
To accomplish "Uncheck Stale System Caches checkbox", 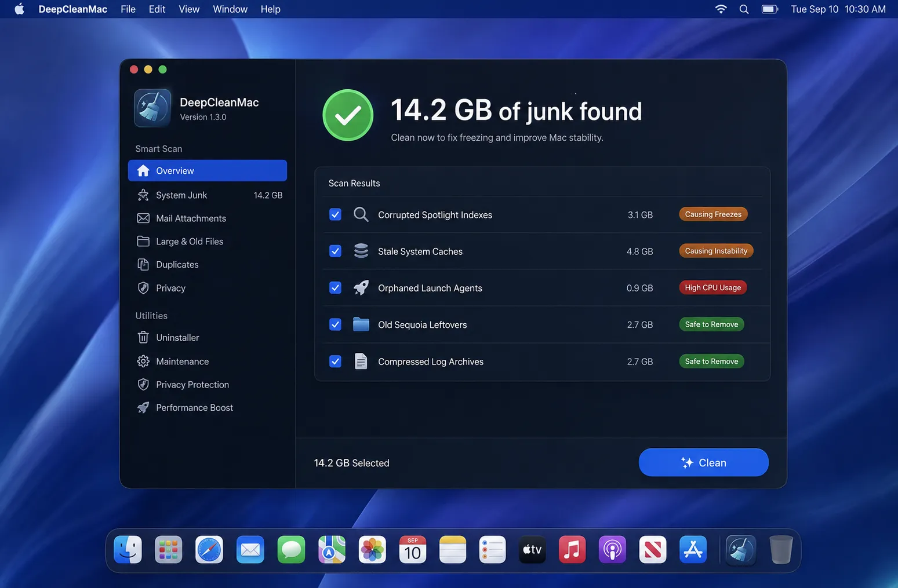I will coord(335,251).
